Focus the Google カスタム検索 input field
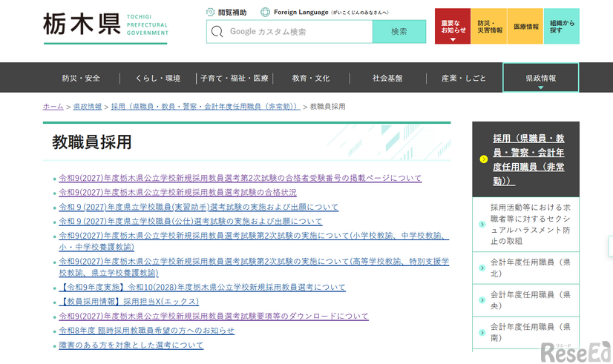The height and width of the screenshot is (364, 613). 289,32
